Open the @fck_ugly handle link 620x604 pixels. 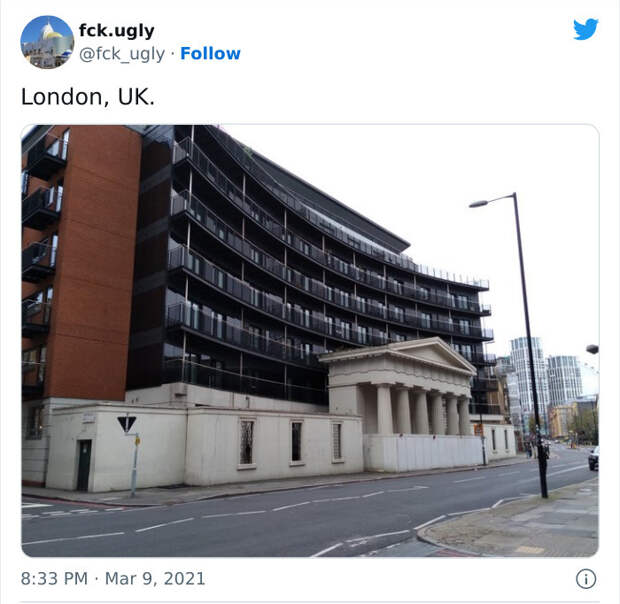[122, 54]
